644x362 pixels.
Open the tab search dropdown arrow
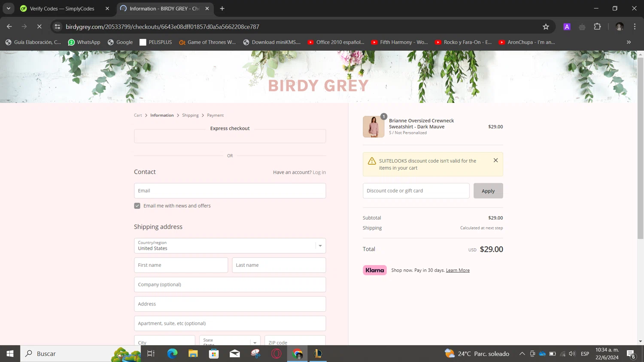coord(9,9)
